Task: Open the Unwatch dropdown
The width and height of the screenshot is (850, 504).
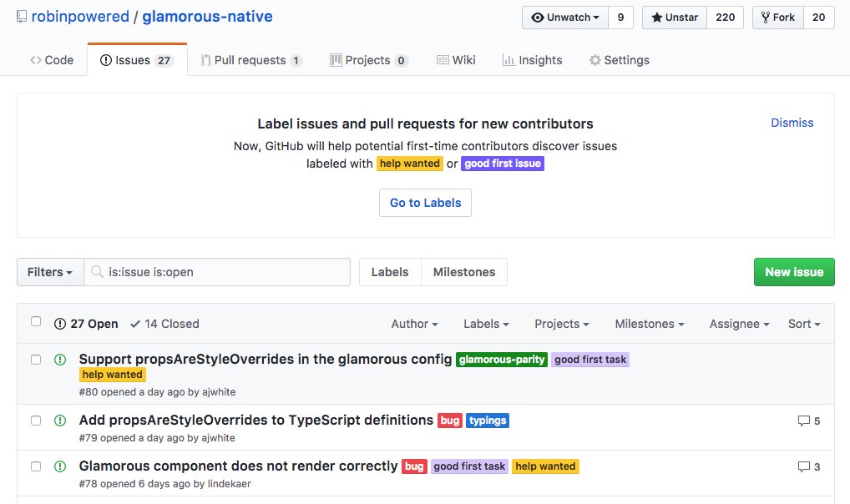Action: pyautogui.click(x=565, y=18)
